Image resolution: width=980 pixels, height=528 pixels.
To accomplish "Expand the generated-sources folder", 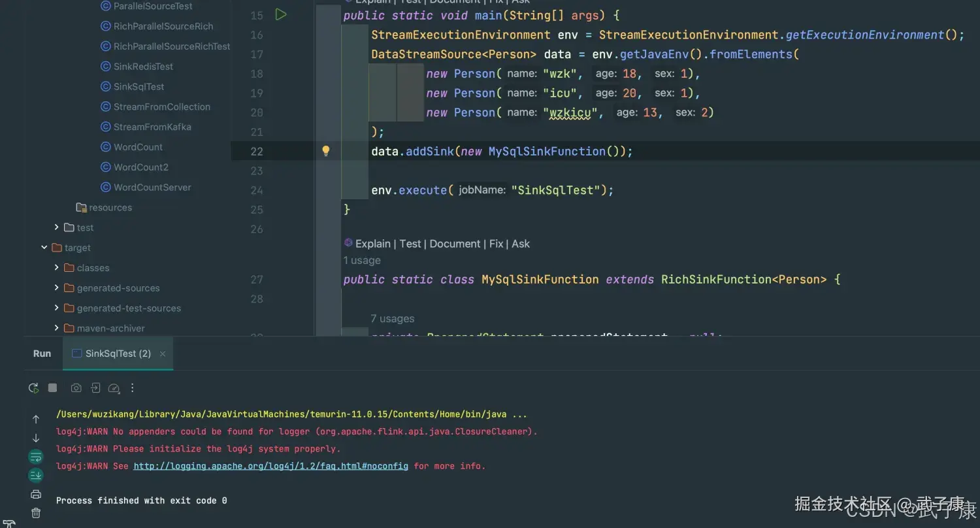I will pos(57,288).
